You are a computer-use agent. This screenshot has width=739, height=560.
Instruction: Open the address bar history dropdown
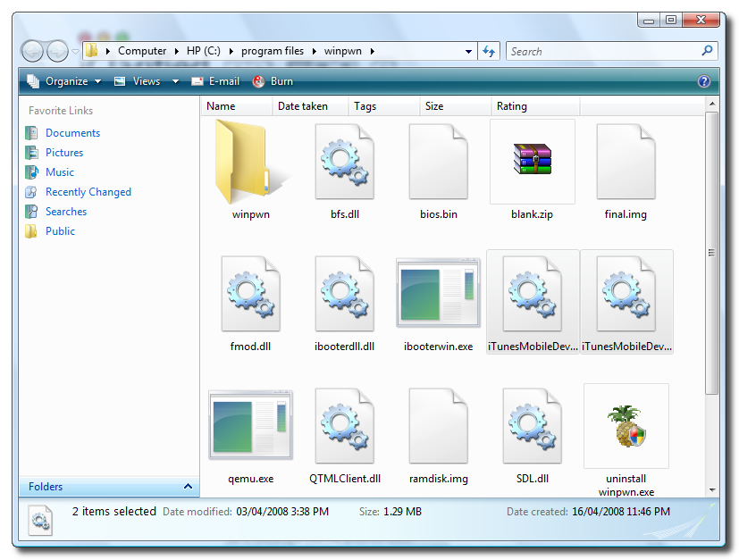coord(468,51)
